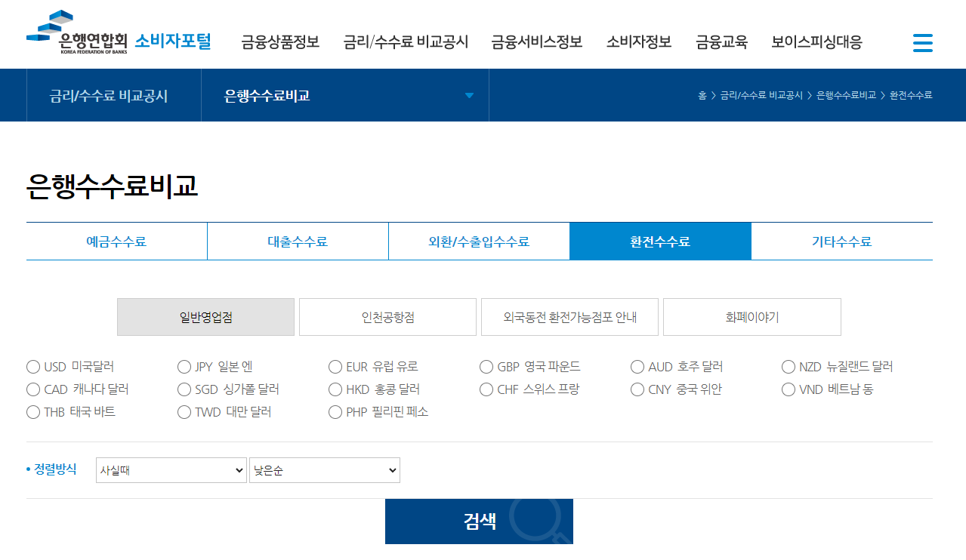This screenshot has height=560, width=966.
Task: Switch to the 대출수수료 tab
Action: (x=298, y=241)
